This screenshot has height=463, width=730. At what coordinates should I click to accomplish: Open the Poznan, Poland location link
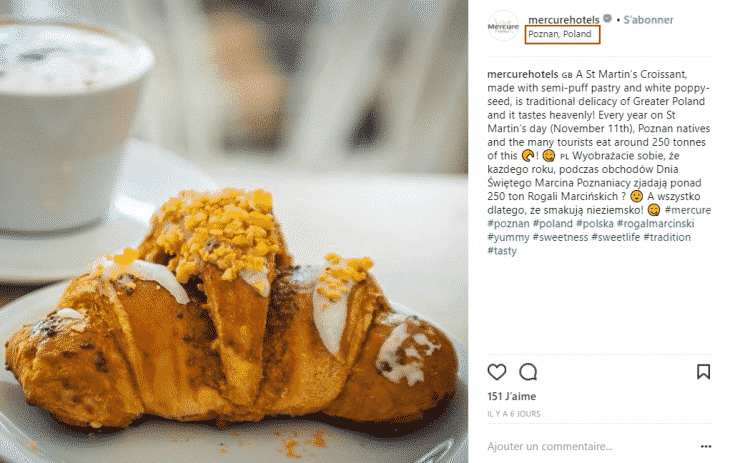(560, 34)
